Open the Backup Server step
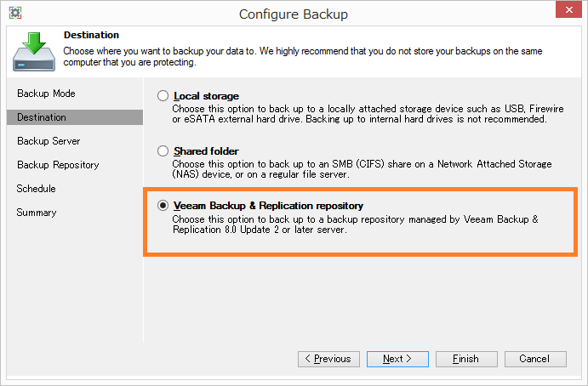588x386 pixels. pos(49,141)
